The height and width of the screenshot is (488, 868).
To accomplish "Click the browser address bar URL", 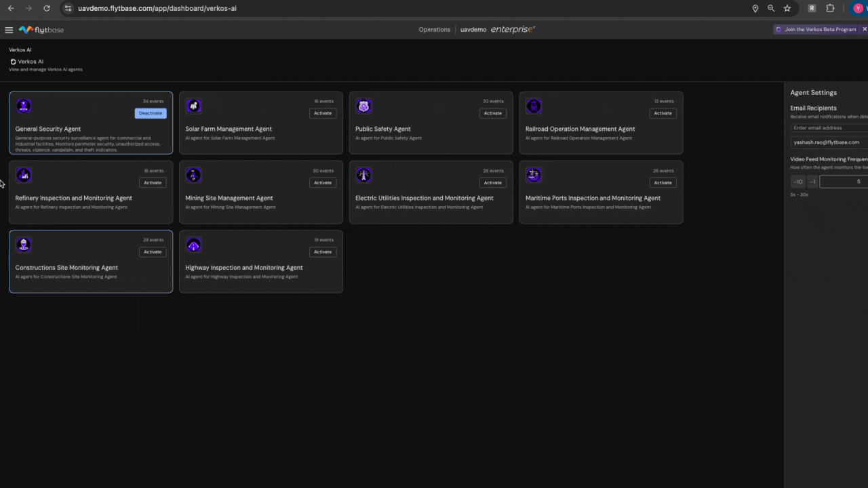I will pos(157,8).
